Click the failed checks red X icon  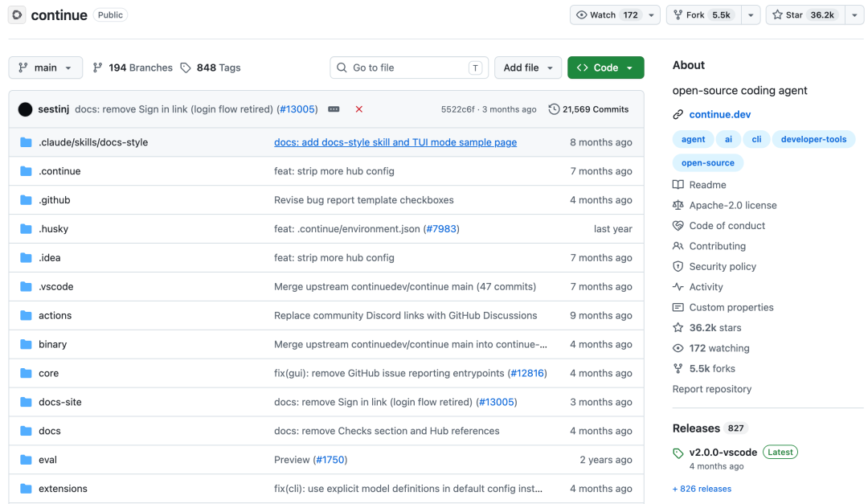point(358,109)
